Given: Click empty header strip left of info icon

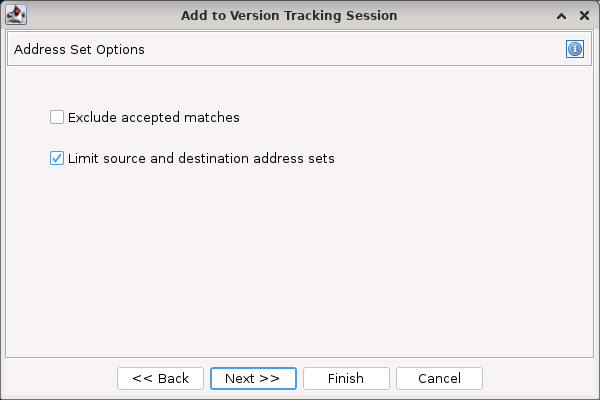Looking at the screenshot, I should coord(400,49).
